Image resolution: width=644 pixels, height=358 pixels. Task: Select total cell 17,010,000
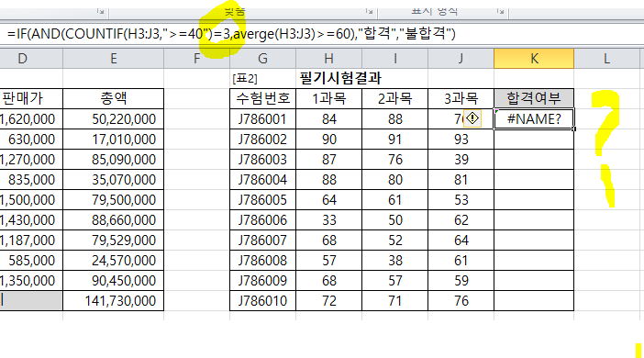tap(114, 139)
